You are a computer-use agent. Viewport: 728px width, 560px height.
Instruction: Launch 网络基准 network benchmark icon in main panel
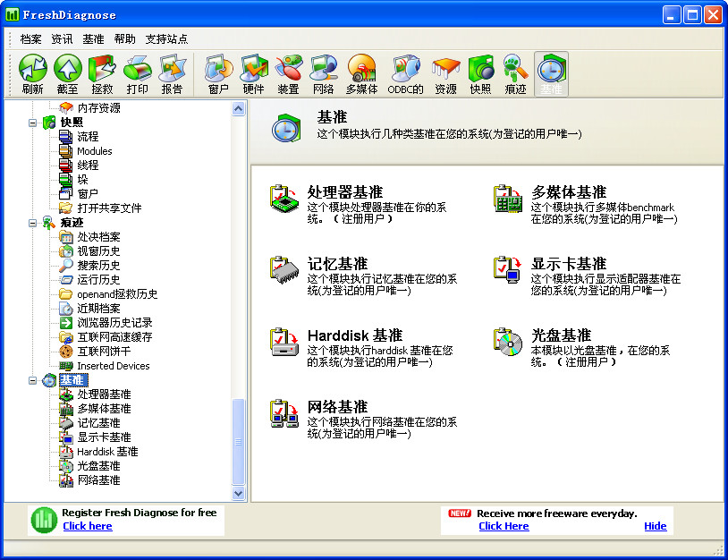(284, 413)
